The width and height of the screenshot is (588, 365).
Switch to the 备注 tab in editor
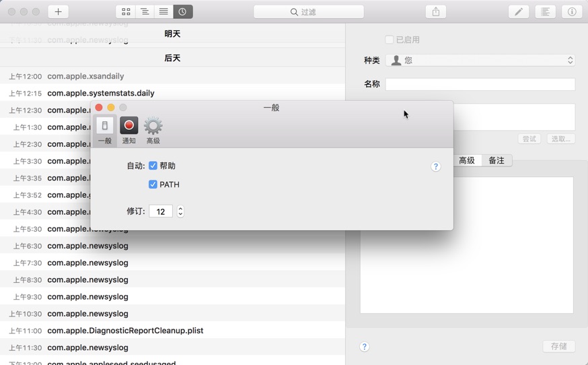pos(497,160)
